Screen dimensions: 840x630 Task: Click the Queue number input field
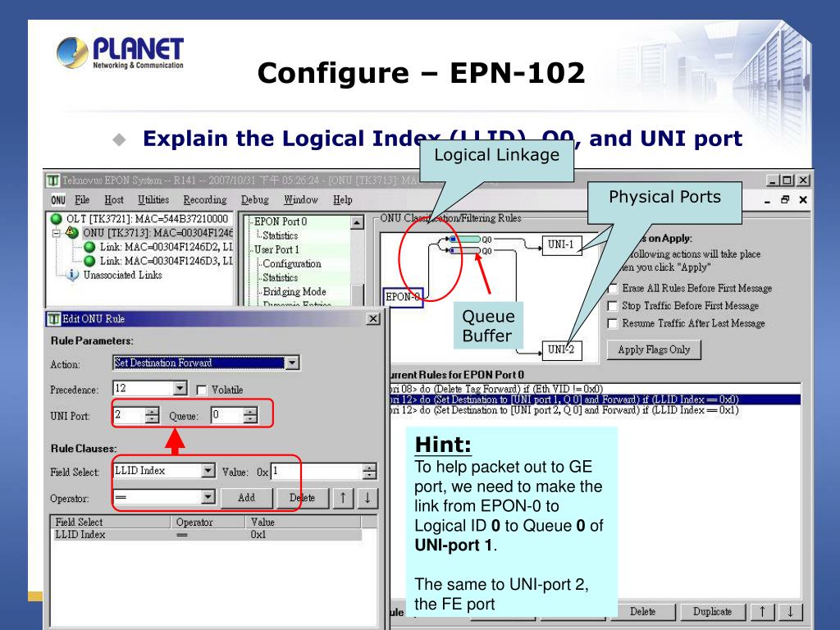[227, 415]
